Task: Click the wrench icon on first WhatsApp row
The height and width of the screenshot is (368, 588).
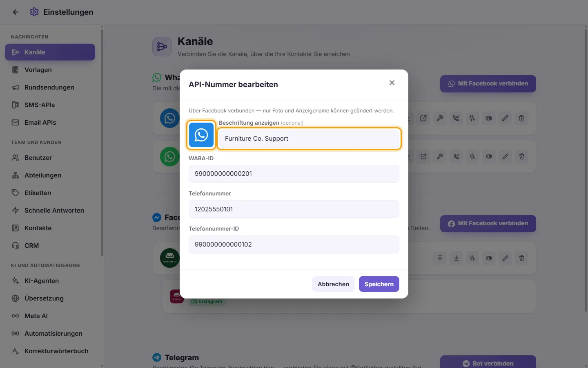Action: click(440, 118)
